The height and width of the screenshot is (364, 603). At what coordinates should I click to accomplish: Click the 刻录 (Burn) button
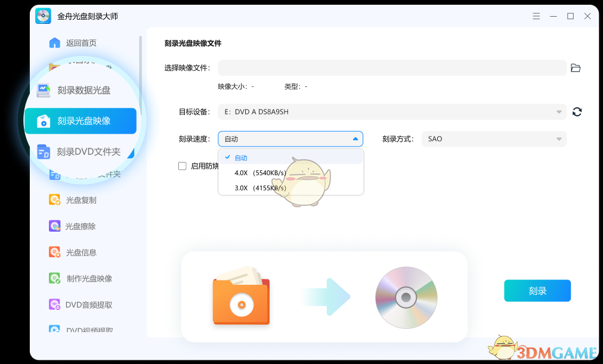tap(537, 291)
